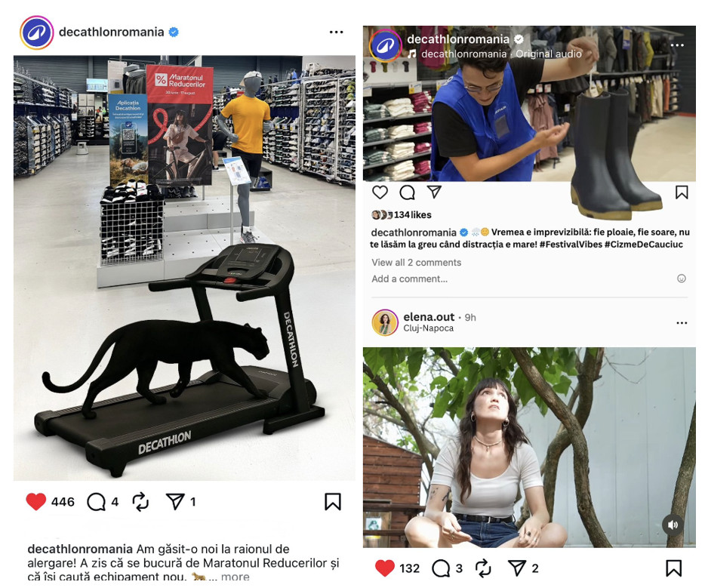Unlike the treadmill post with 446 likes
705x588 pixels.
coord(36,501)
